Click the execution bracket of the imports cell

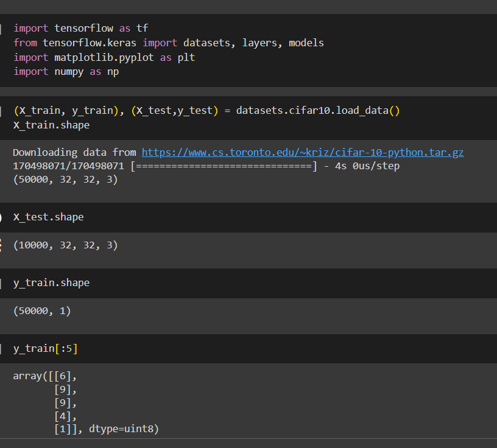(x=1, y=29)
